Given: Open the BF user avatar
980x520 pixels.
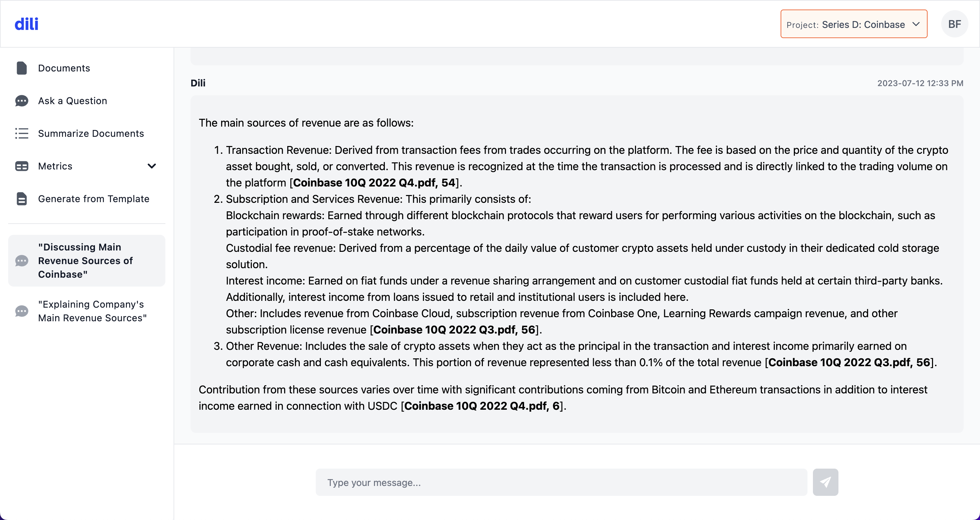Looking at the screenshot, I should point(954,24).
